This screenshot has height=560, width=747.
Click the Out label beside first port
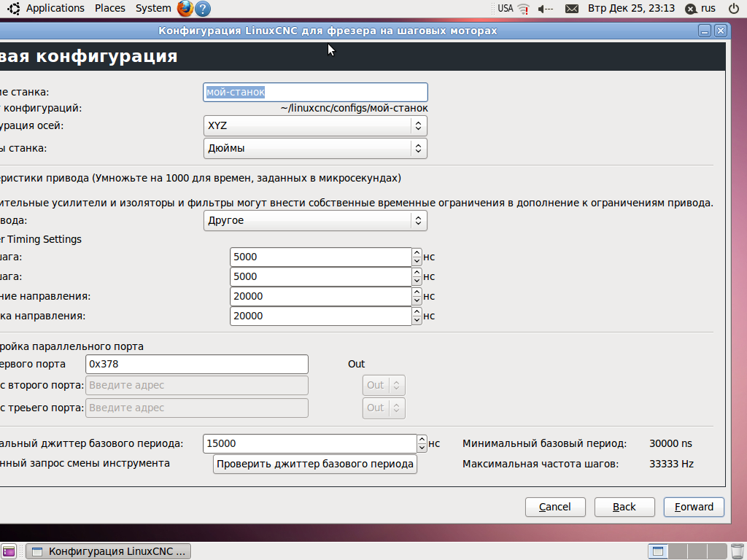[x=356, y=365]
